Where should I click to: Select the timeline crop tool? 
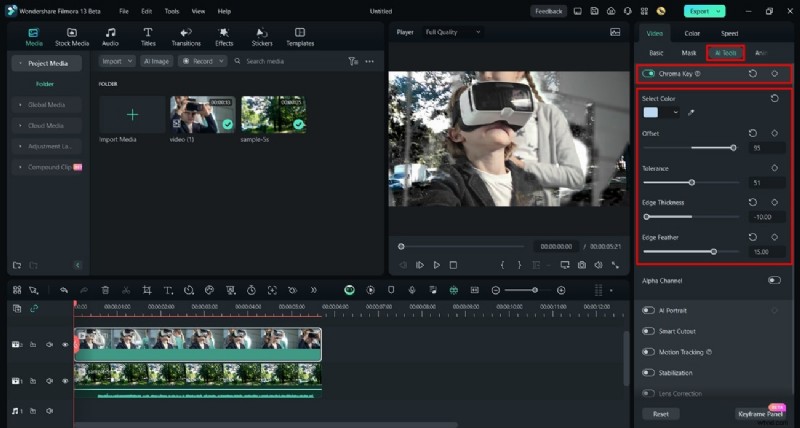(x=147, y=290)
